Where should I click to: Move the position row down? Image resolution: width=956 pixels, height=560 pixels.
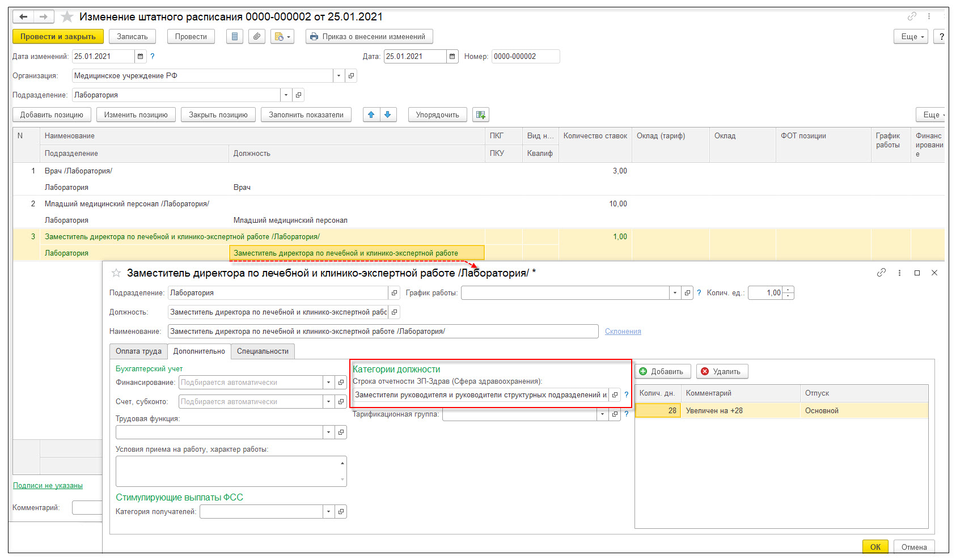(x=388, y=114)
